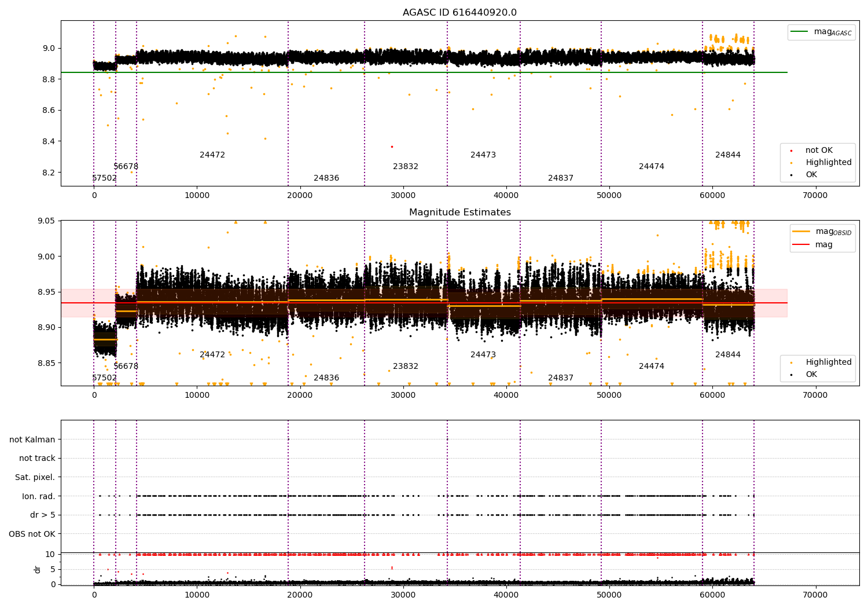Click obsid 24472 in the Magnitude Estimates plot

pos(212,355)
